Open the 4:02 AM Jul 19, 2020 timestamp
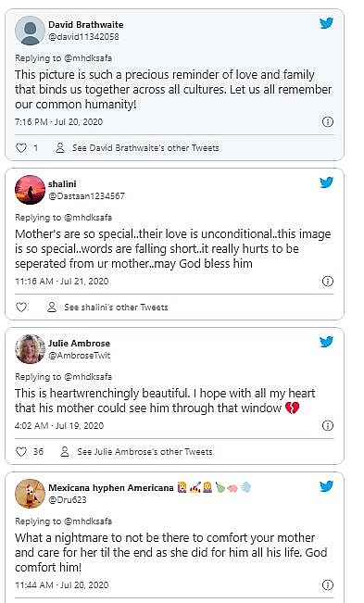The image size is (364, 603). [59, 426]
